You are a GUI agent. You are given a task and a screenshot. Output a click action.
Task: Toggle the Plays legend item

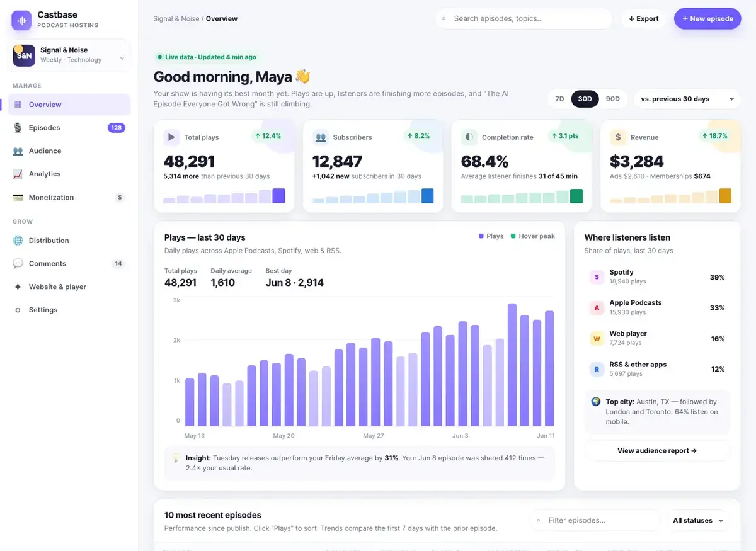[491, 236]
